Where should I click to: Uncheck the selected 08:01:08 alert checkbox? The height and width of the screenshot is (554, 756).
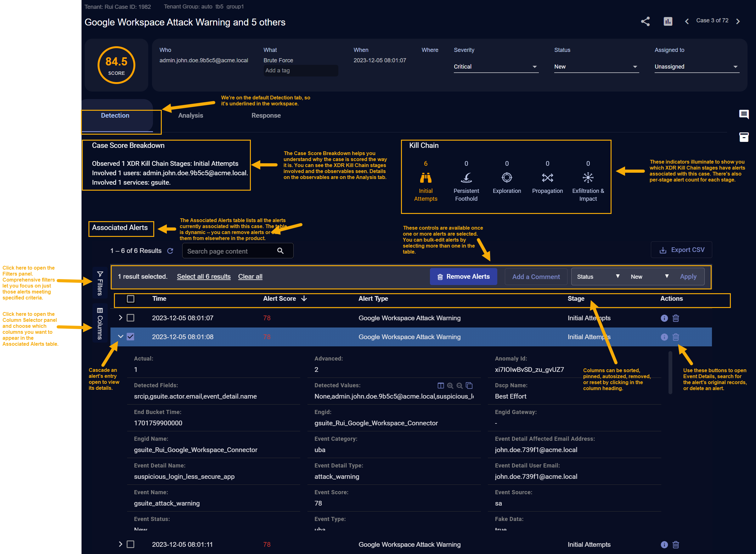point(131,337)
